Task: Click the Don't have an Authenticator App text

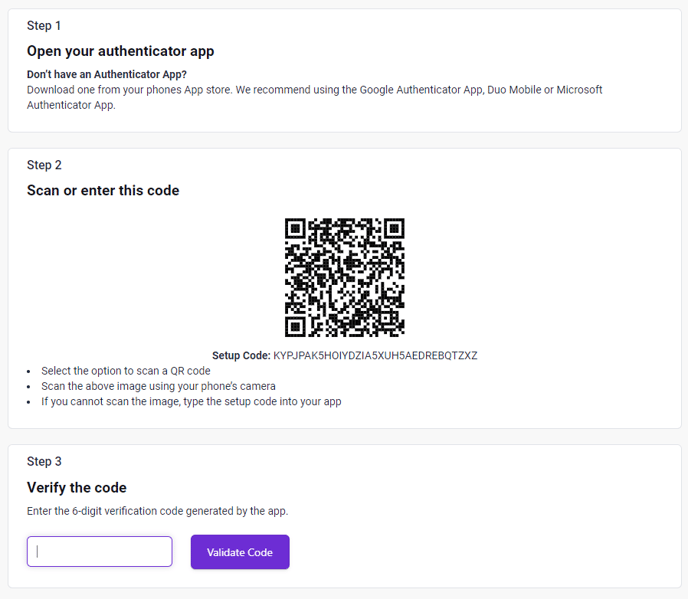Action: (x=107, y=74)
